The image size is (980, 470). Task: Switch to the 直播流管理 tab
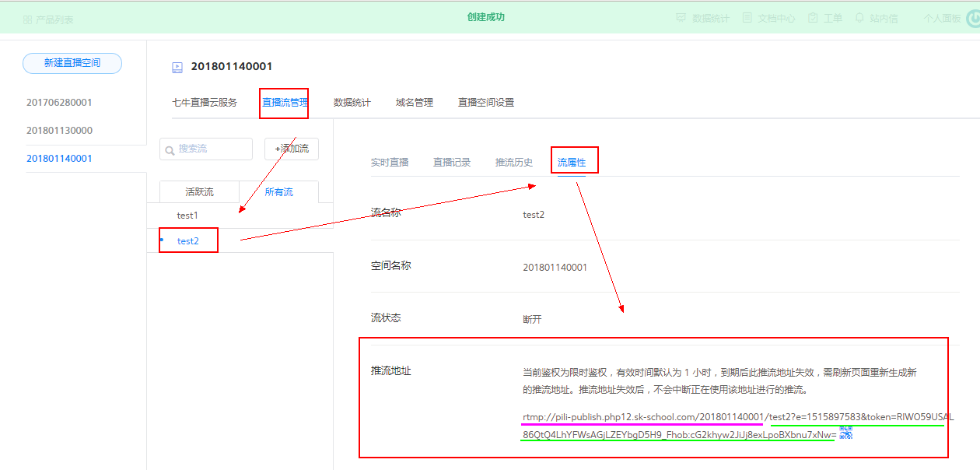[285, 103]
